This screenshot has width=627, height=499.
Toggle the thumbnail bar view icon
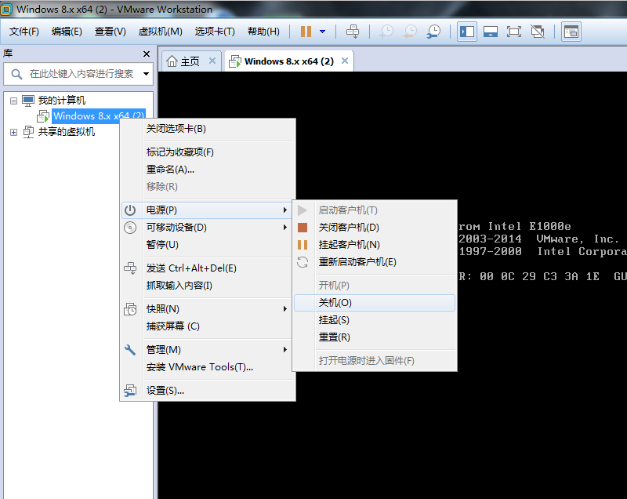pyautogui.click(x=490, y=32)
